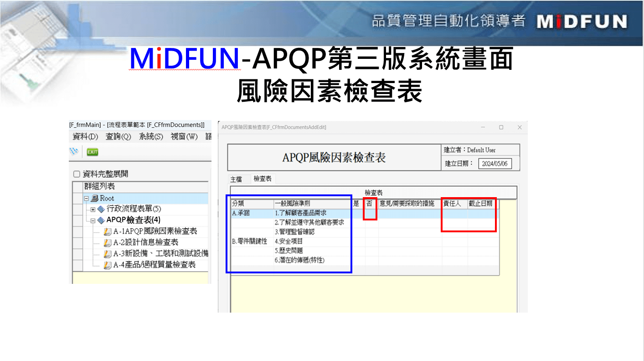The width and height of the screenshot is (644, 361).
Task: Switch to the 主檔 tab
Action: coord(236,179)
